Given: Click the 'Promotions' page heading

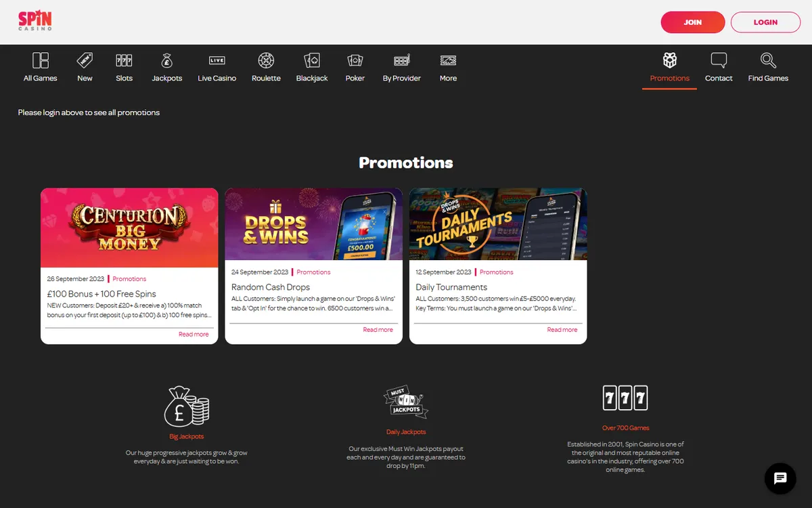Looking at the screenshot, I should point(406,163).
